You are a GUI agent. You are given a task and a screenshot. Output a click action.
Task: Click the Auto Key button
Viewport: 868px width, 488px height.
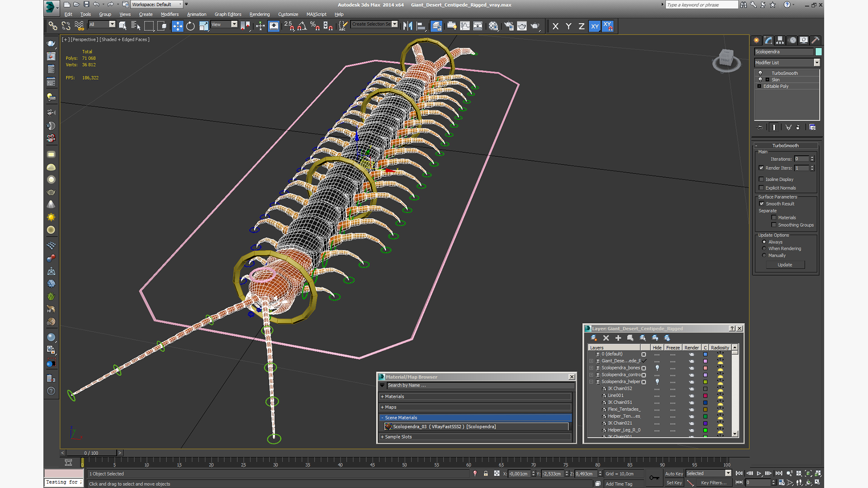[x=674, y=474]
